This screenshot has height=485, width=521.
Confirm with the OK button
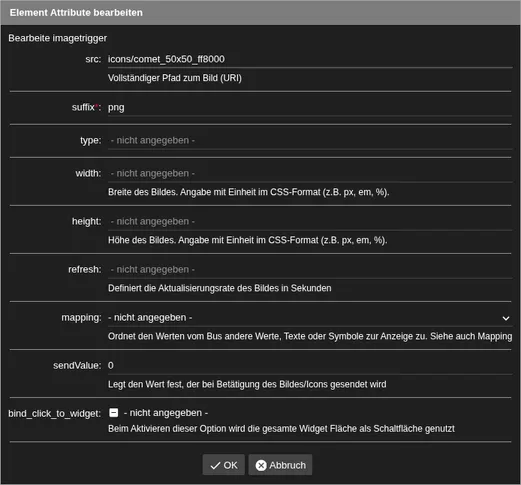coord(224,465)
